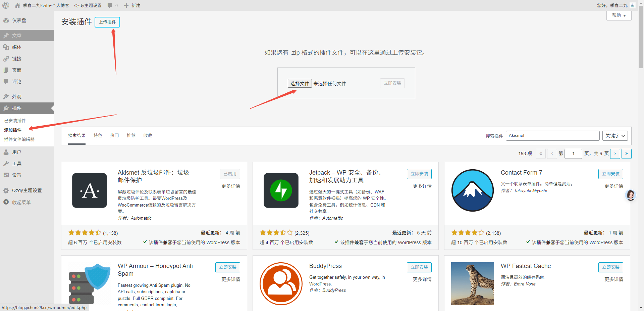This screenshot has width=644, height=311.
Task: Open 添加插件 submenu item
Action: pyautogui.click(x=13, y=130)
